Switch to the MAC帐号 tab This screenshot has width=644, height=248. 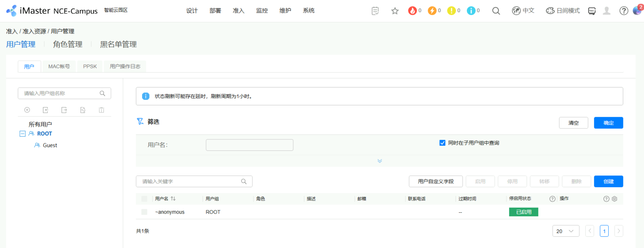pyautogui.click(x=59, y=66)
